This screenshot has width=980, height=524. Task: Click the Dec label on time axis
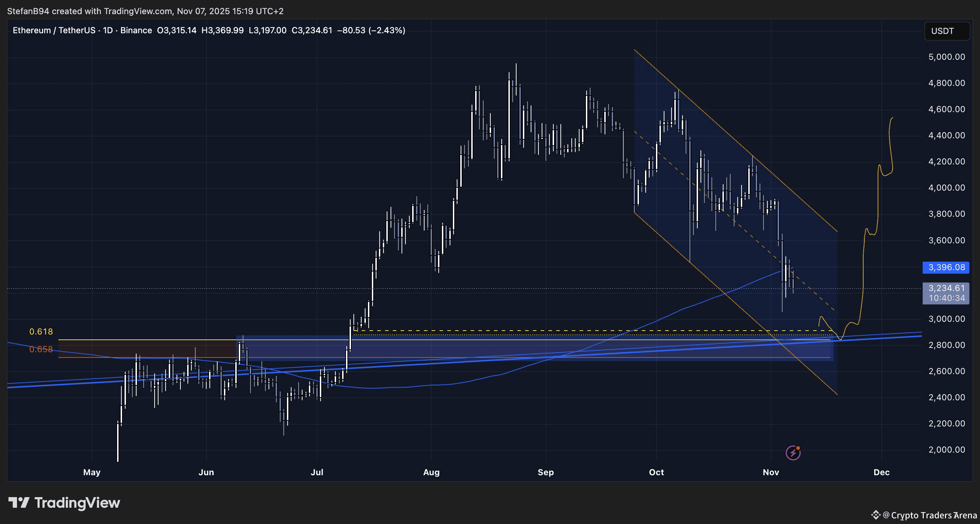(x=882, y=472)
